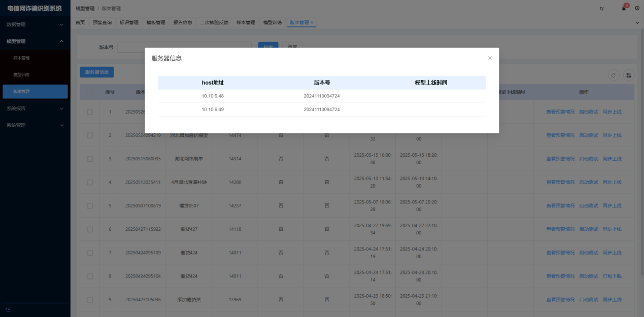Expand the tab list chevron at right
This screenshot has width=644, height=317.
pyautogui.click(x=637, y=23)
